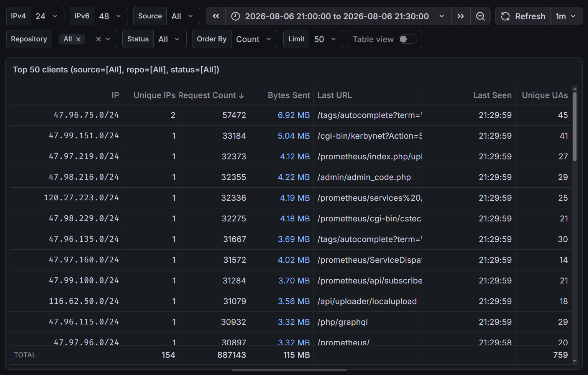Sort by the Last URL column header
The image size is (588, 375).
pyautogui.click(x=334, y=95)
